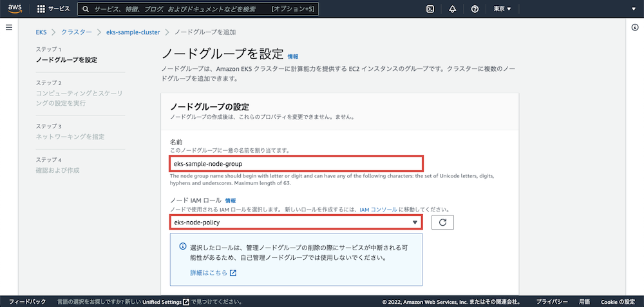The width and height of the screenshot is (644, 307).
Task: Open the notifications bell
Action: [453, 9]
